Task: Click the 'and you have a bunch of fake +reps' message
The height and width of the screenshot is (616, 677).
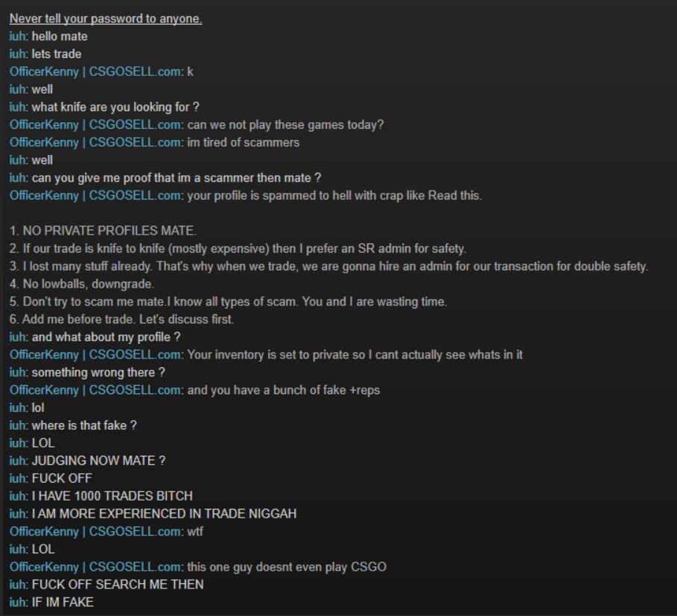Action: tap(284, 390)
